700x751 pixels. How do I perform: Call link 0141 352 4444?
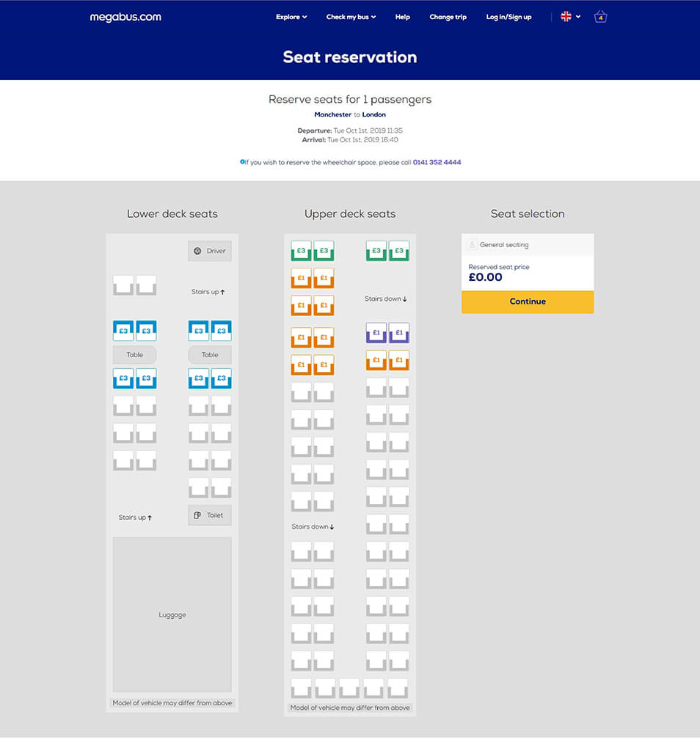pos(437,162)
